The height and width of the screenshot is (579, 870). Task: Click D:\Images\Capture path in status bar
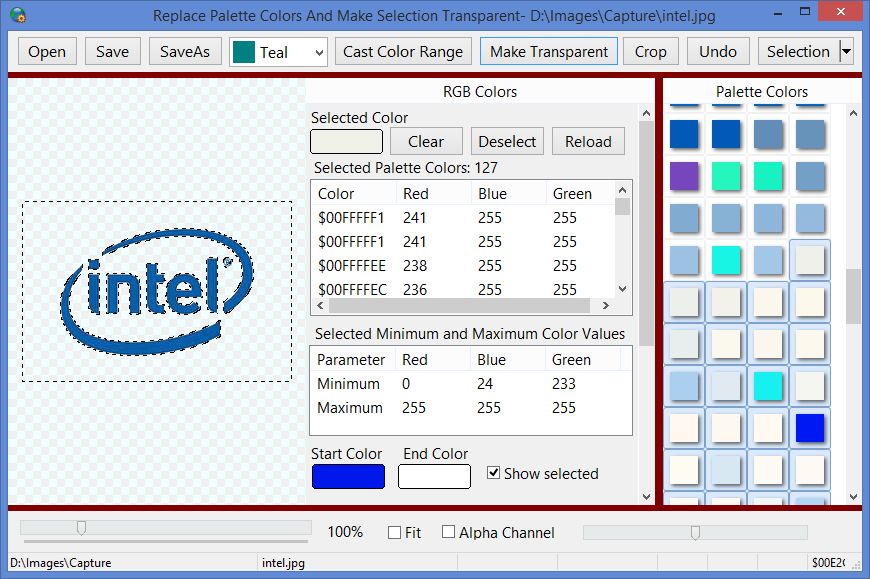tap(60, 563)
